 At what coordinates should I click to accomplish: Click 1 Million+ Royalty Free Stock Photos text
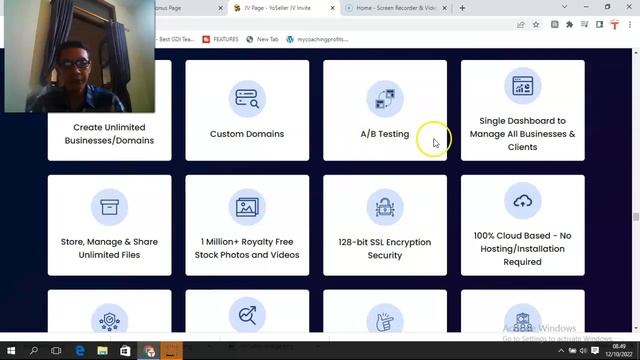[247, 248]
